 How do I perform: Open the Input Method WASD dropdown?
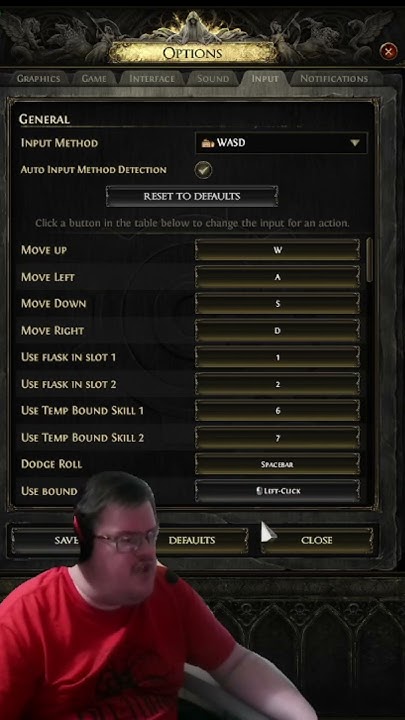281,143
